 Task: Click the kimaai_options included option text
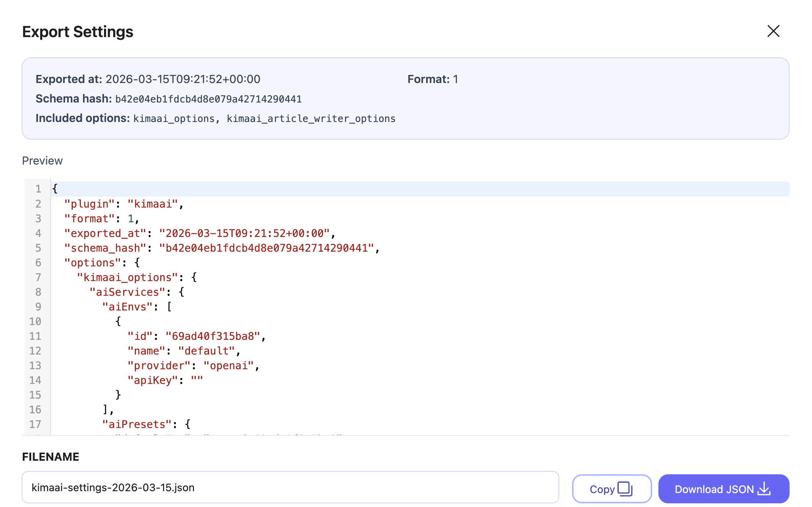[174, 119]
